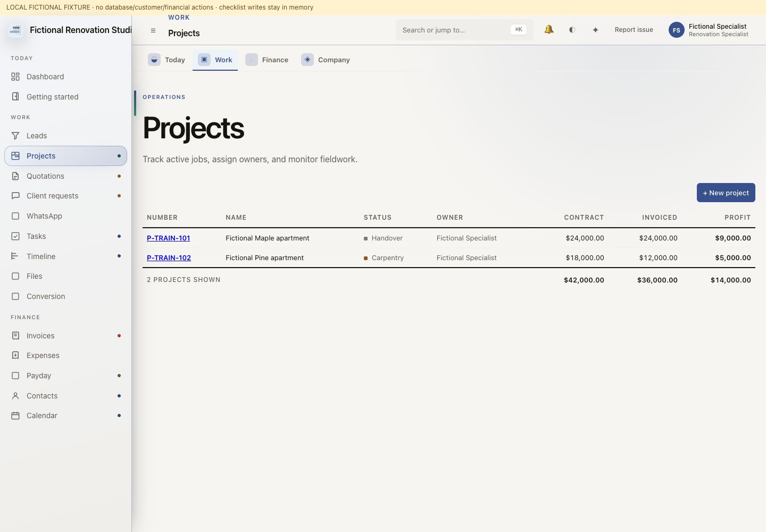Click the Contacts person icon
The height and width of the screenshot is (532, 766).
pos(15,396)
